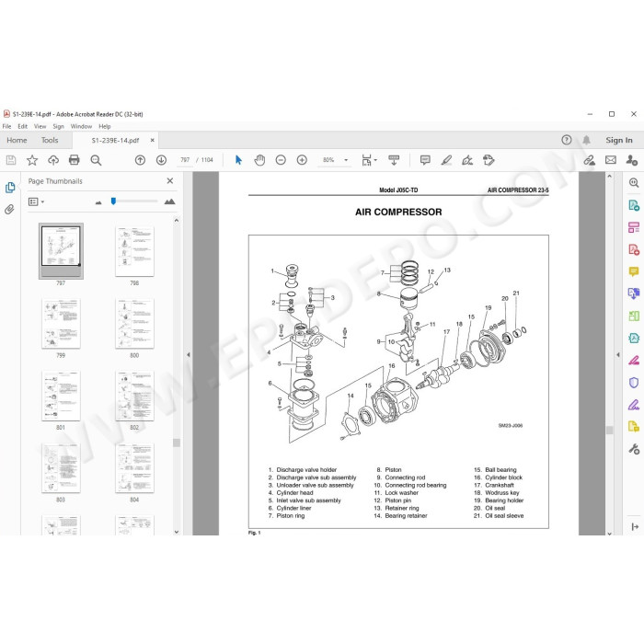644x644 pixels.
Task: Add a sticky note comment
Action: (425, 160)
